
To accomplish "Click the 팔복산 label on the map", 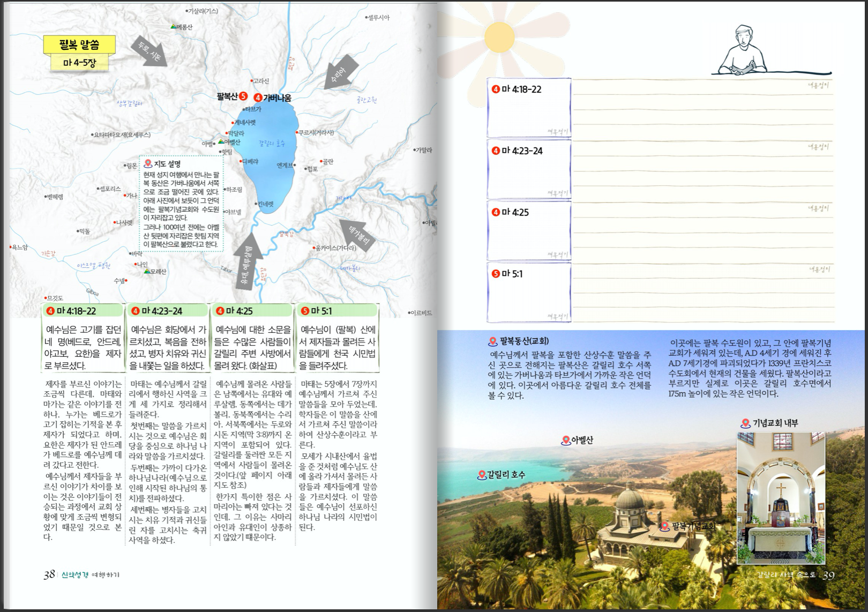I will 227,96.
